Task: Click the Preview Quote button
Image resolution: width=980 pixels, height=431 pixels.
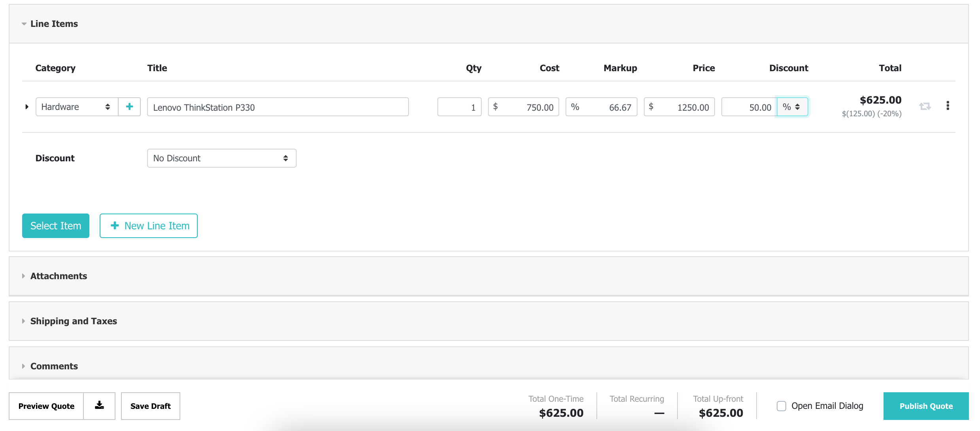Action: pyautogui.click(x=46, y=406)
